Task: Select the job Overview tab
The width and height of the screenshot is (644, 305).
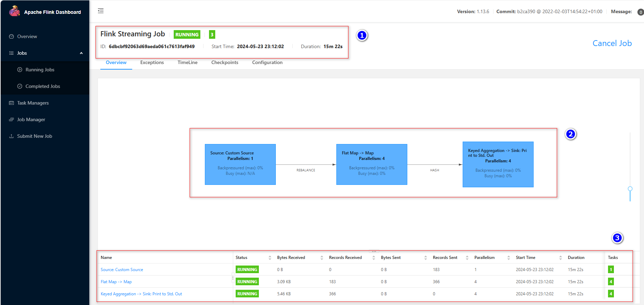Action: (116, 62)
